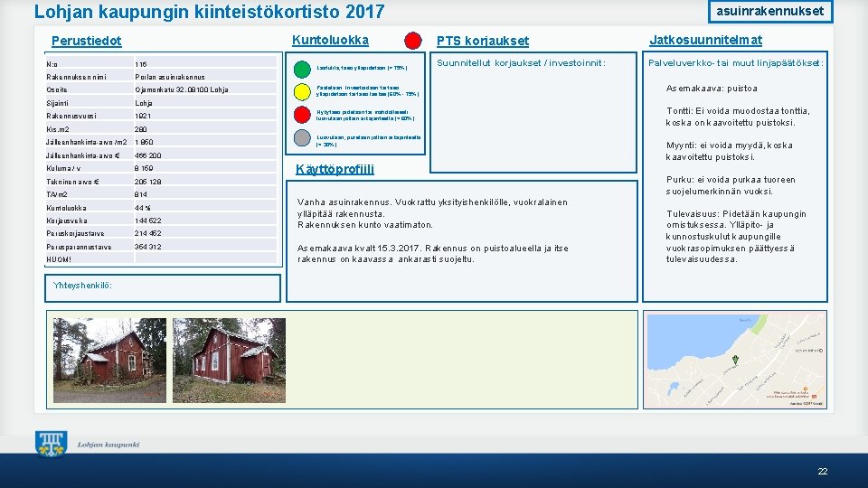Click the building name Porlan asuinrakennus

click(x=170, y=77)
